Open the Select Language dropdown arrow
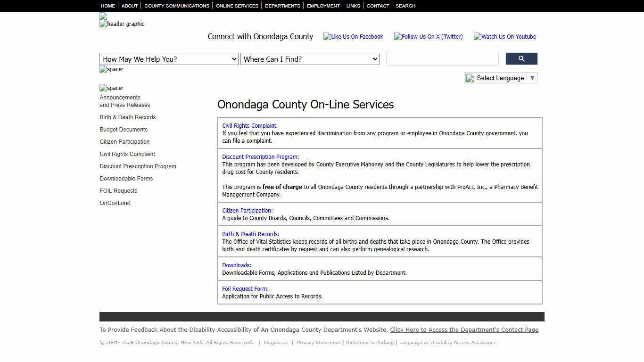Viewport: 644px width, 362px height. pos(532,78)
